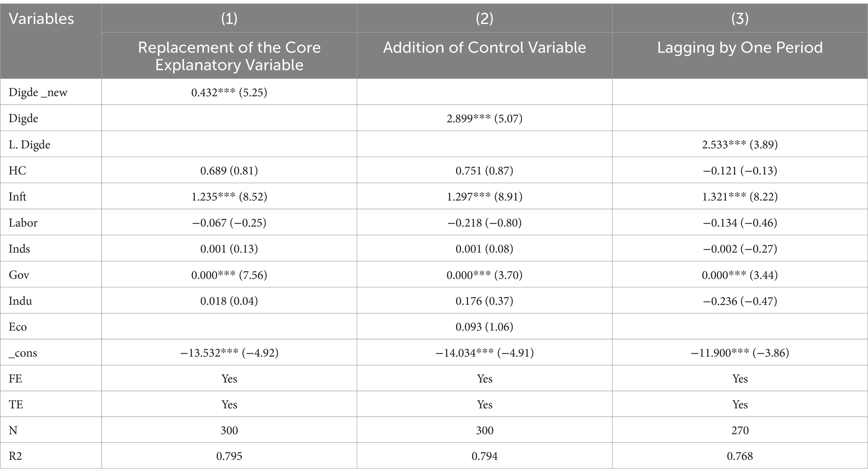Click the column (2) header cell

484,18
